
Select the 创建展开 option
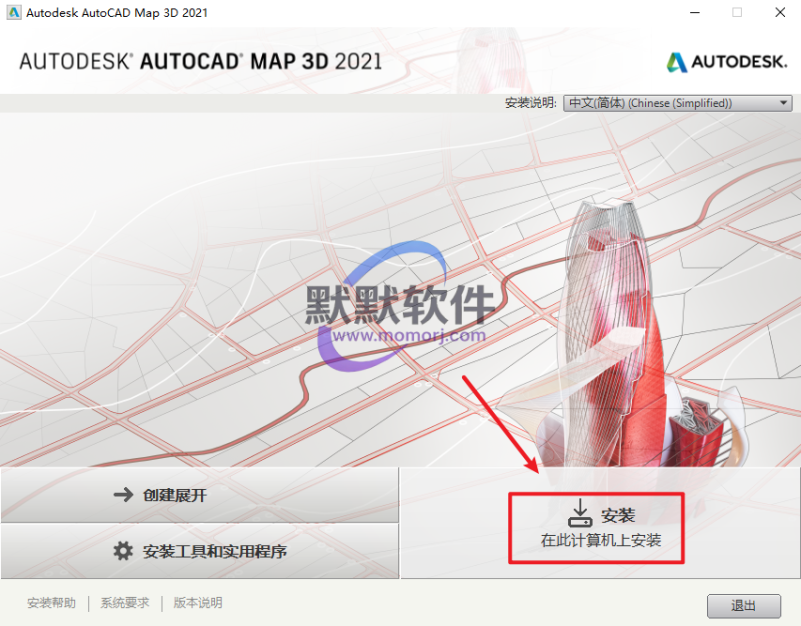click(200, 495)
